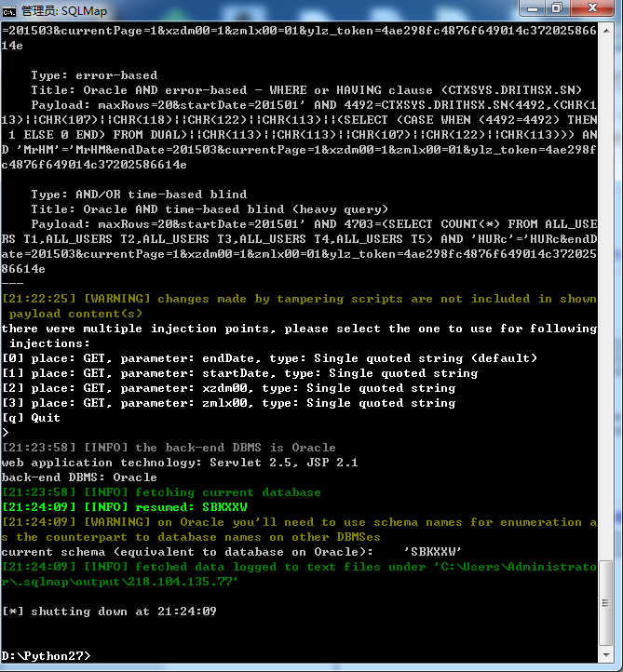Minimize the SQLMap console window

(x=533, y=8)
